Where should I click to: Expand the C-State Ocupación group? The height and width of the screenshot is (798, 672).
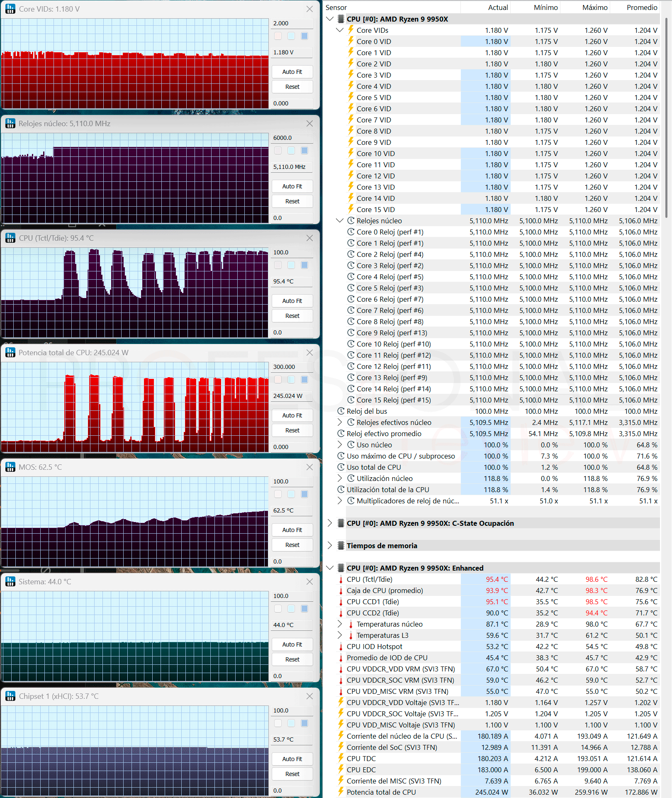tap(330, 523)
